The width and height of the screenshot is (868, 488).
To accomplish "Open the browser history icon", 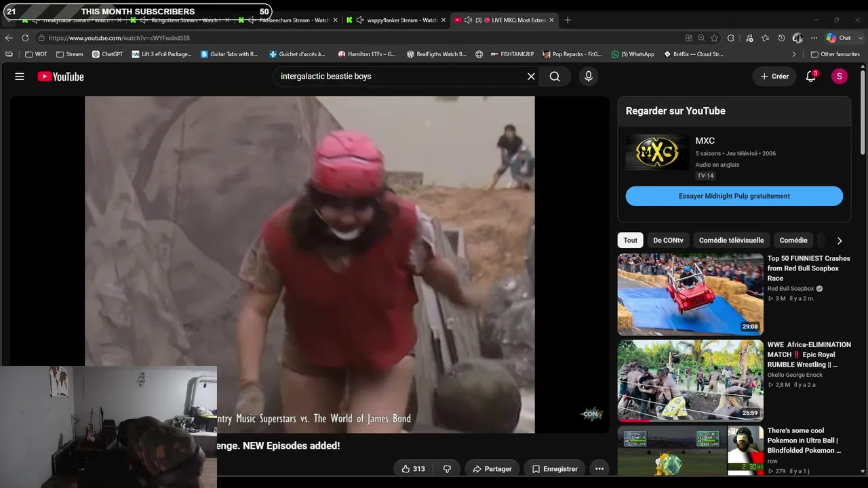I will tap(782, 38).
